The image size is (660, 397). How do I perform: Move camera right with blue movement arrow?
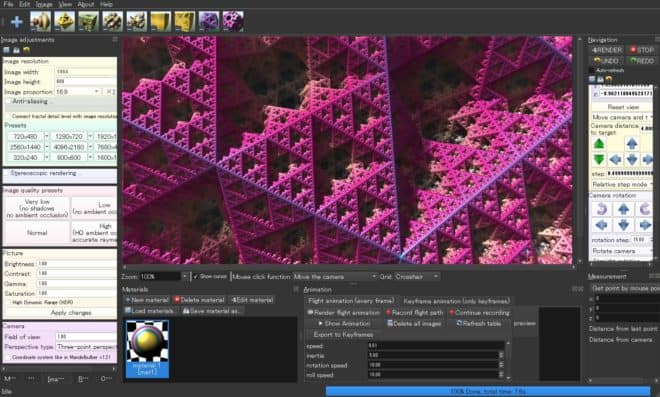click(x=647, y=160)
